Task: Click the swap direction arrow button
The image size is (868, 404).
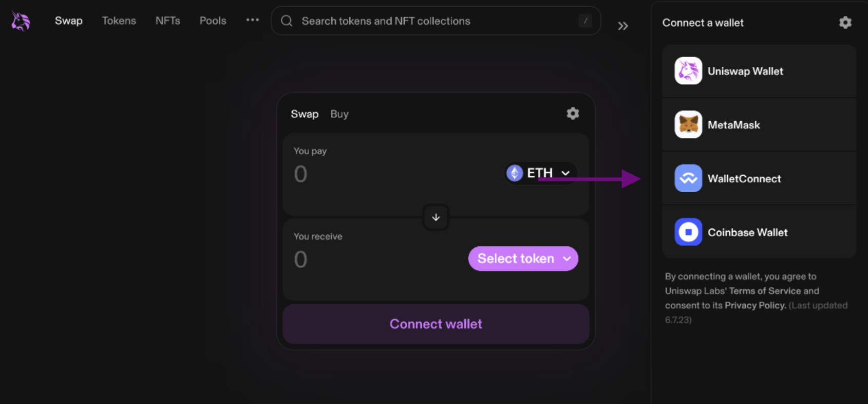Action: click(435, 217)
